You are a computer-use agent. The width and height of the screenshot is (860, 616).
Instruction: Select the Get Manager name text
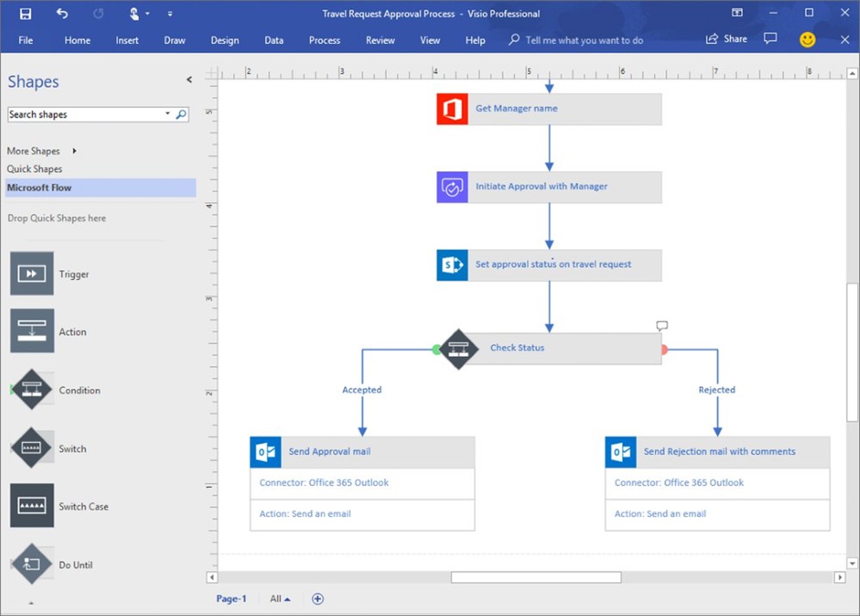[516, 108]
